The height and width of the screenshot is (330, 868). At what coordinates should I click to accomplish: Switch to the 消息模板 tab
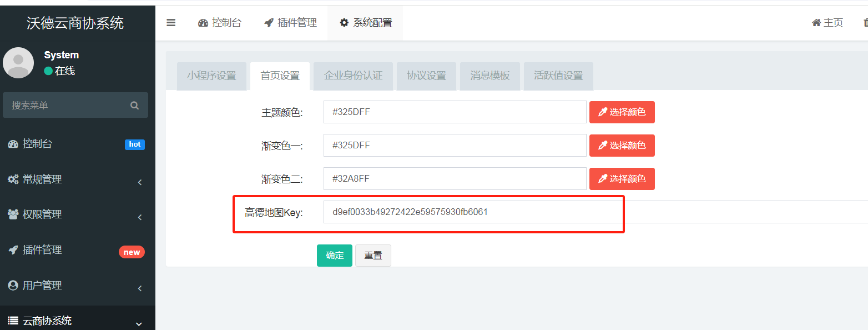(490, 76)
